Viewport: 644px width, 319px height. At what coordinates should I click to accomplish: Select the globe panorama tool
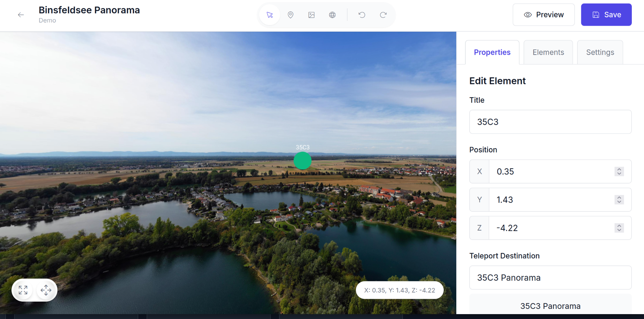click(332, 15)
